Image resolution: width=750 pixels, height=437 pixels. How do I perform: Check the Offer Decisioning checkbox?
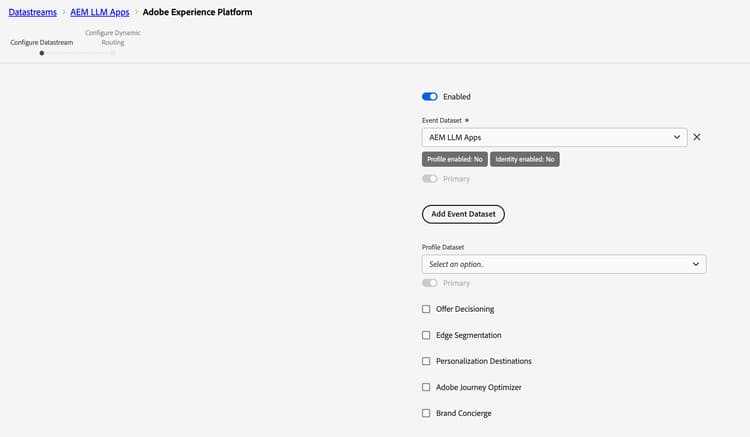pyautogui.click(x=426, y=309)
